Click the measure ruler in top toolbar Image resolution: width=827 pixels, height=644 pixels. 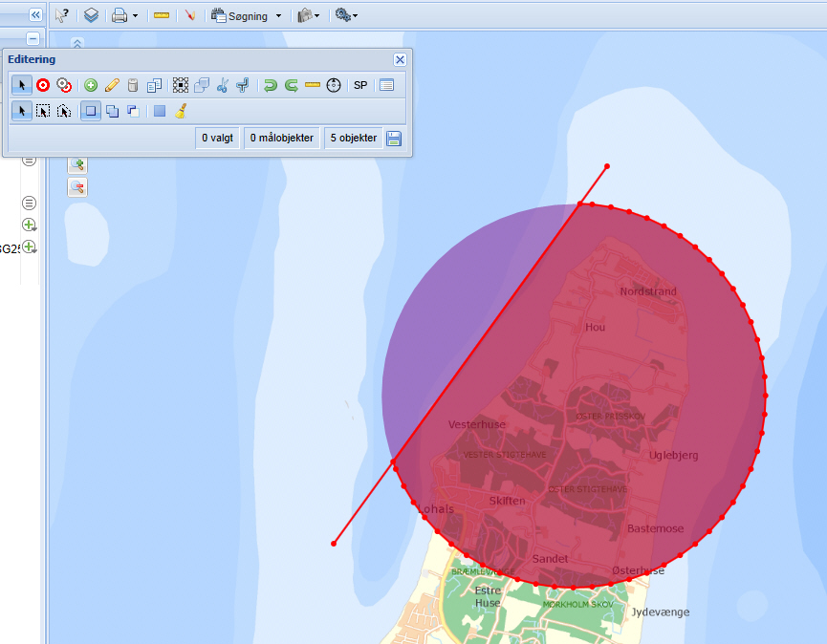click(162, 16)
